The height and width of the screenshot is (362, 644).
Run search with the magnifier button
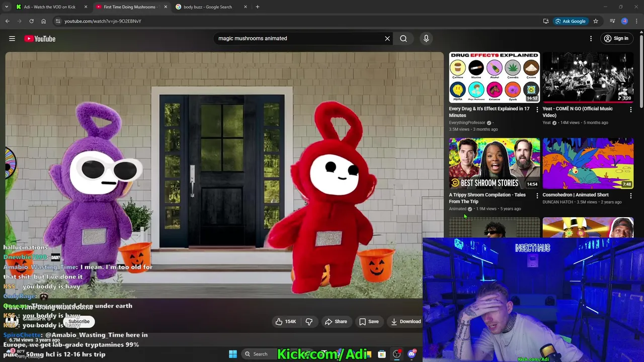[404, 38]
